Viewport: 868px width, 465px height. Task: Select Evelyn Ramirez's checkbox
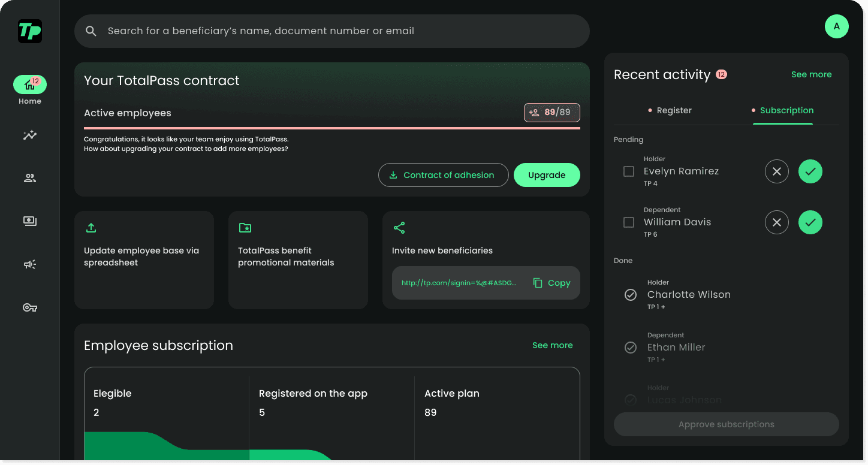click(x=629, y=171)
